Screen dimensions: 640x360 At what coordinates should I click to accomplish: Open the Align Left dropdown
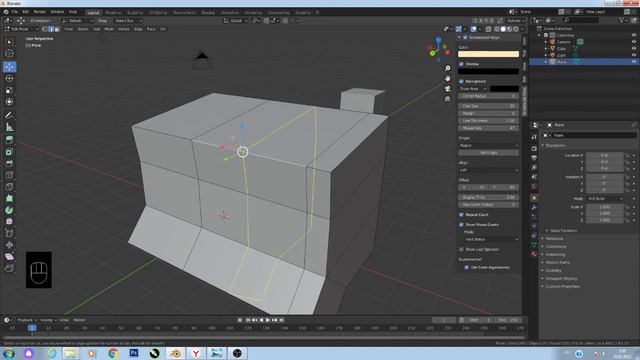(x=489, y=170)
